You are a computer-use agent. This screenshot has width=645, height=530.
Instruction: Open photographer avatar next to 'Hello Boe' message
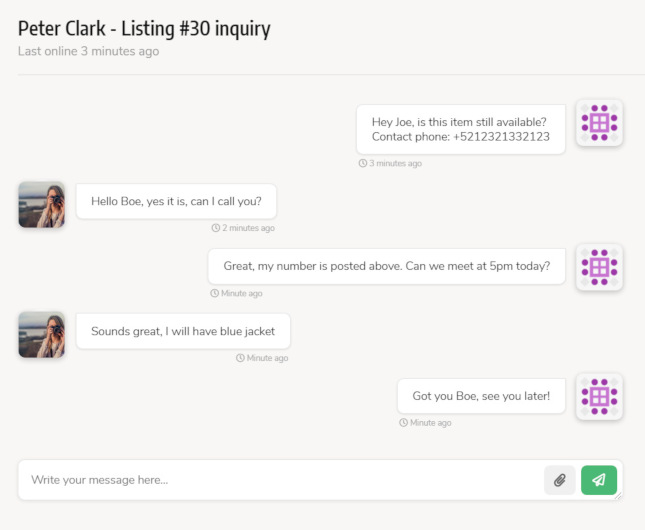click(42, 205)
